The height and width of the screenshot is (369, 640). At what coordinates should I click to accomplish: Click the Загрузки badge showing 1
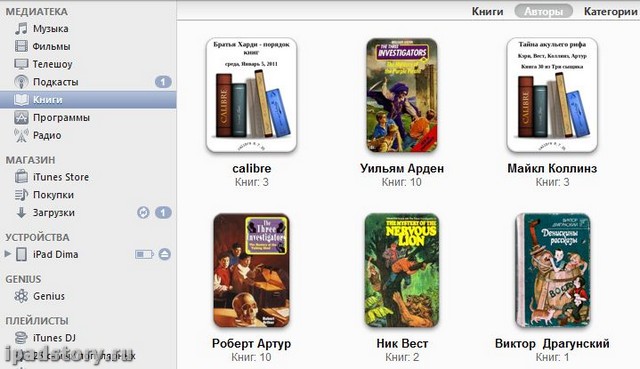pyautogui.click(x=163, y=213)
